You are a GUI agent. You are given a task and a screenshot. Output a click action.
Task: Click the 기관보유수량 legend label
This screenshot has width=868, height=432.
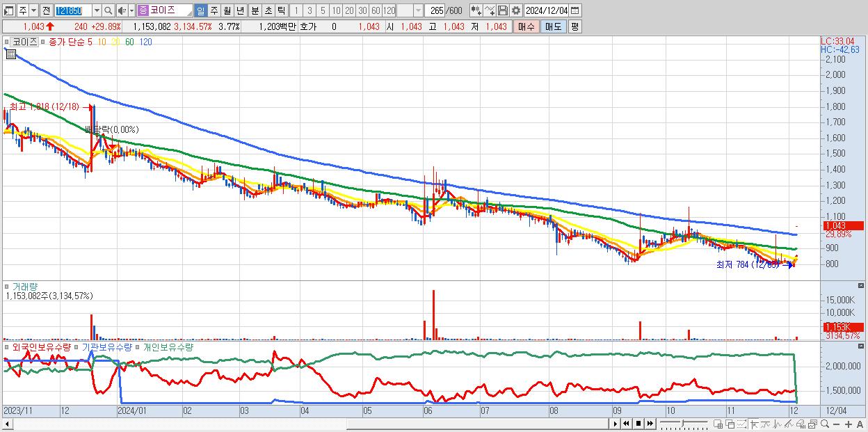coord(107,346)
